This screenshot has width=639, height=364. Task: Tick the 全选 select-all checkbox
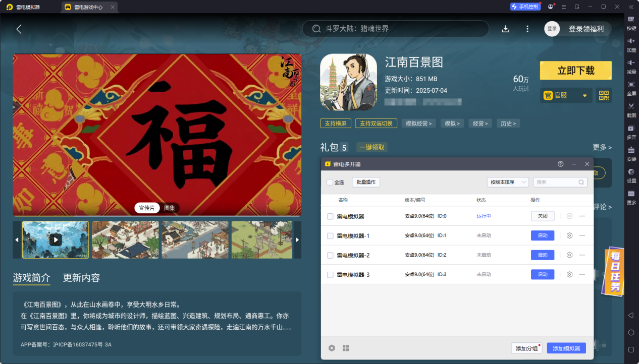[330, 182]
